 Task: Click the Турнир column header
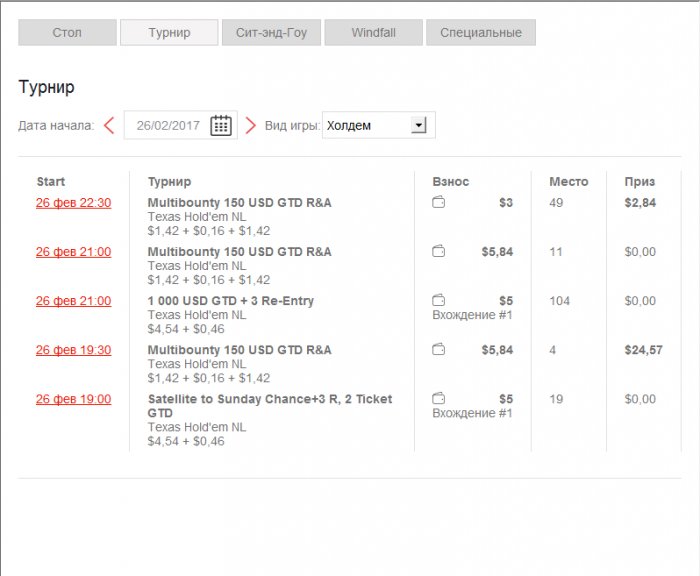[169, 182]
